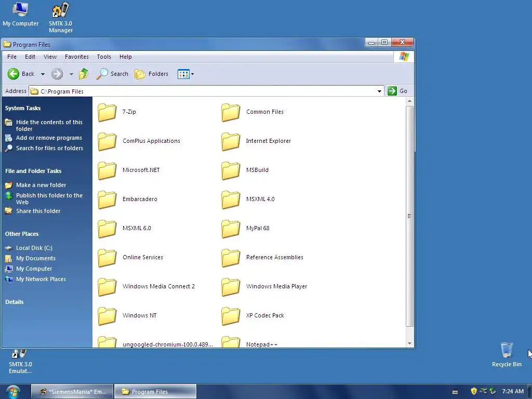Image resolution: width=532 pixels, height=399 pixels.
Task: Click the grayed Forward arrow icon
Action: coord(57,74)
